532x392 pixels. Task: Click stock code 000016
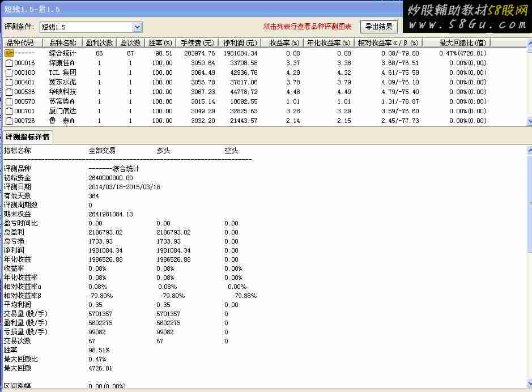click(24, 63)
